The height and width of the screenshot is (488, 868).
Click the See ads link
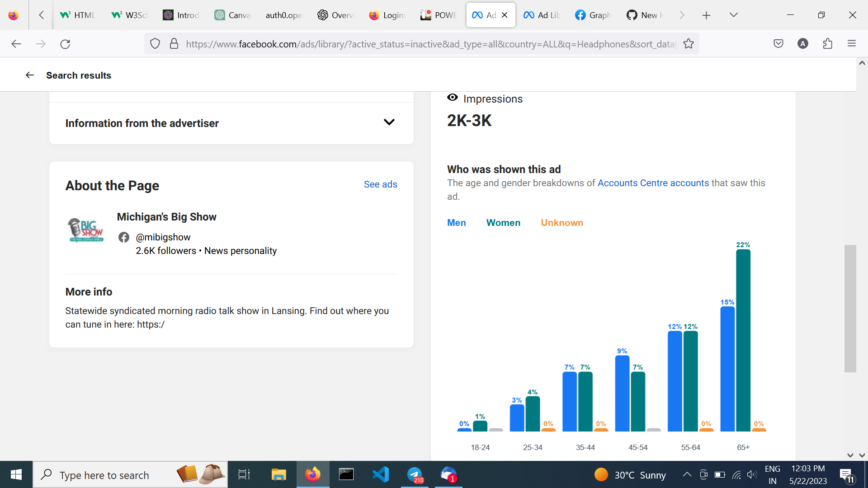(x=380, y=184)
